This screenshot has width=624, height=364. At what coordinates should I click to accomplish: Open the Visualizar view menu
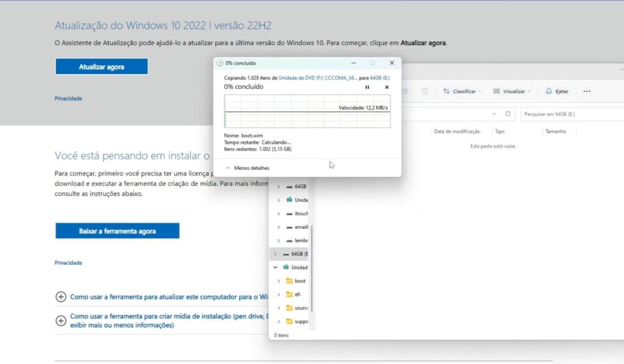pyautogui.click(x=512, y=91)
